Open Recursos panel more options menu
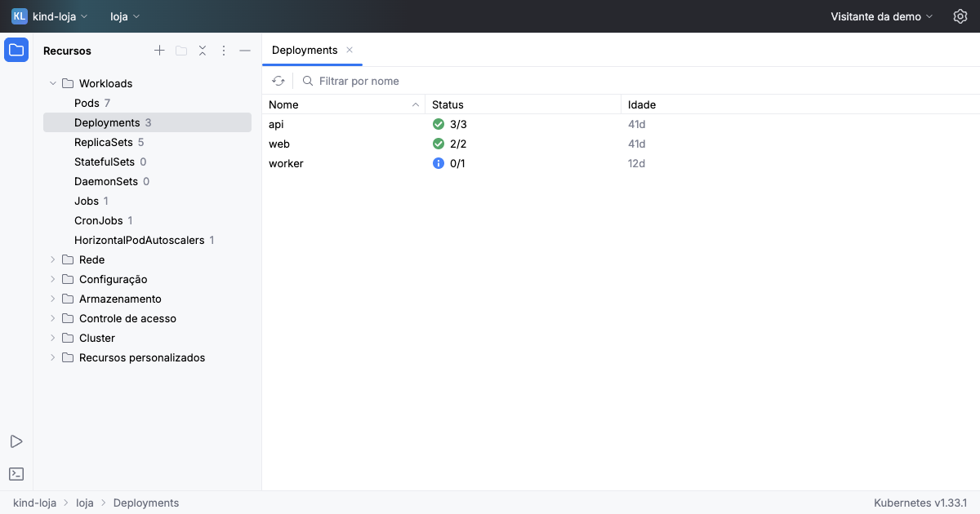The width and height of the screenshot is (980, 514). point(224,51)
